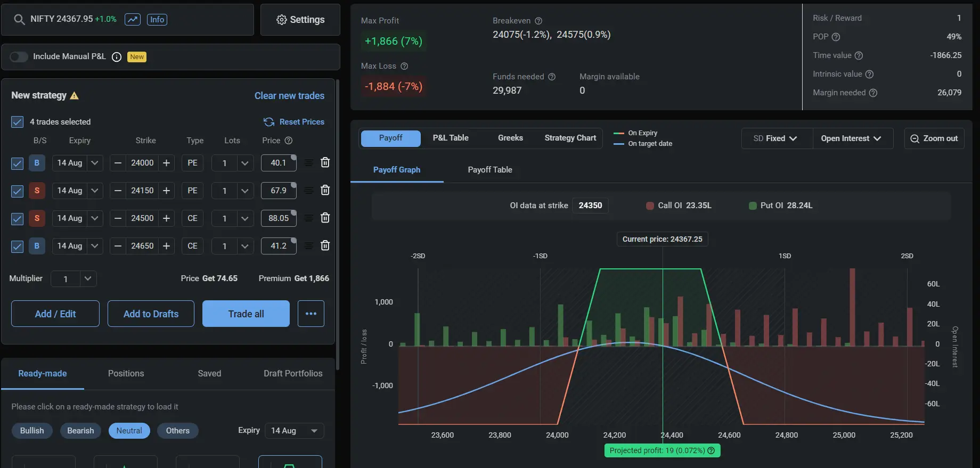Increase strike 24500 with plus icon
The width and height of the screenshot is (980, 468).
tap(166, 218)
